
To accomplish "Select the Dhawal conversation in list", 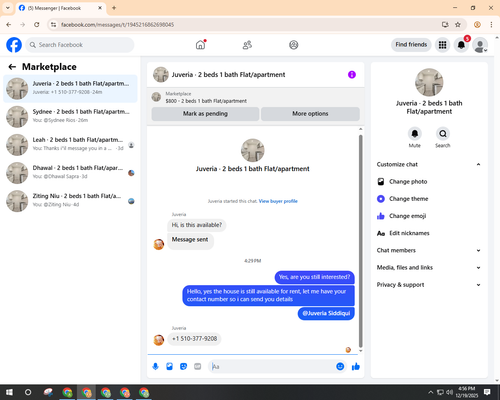I will coord(70,173).
